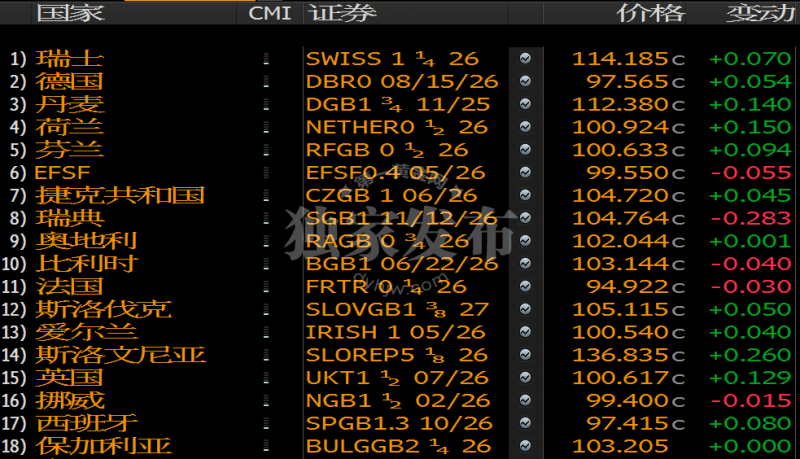Open the chart icon for SWISS 1 ¼ 26
The image size is (800, 459).
tap(525, 59)
